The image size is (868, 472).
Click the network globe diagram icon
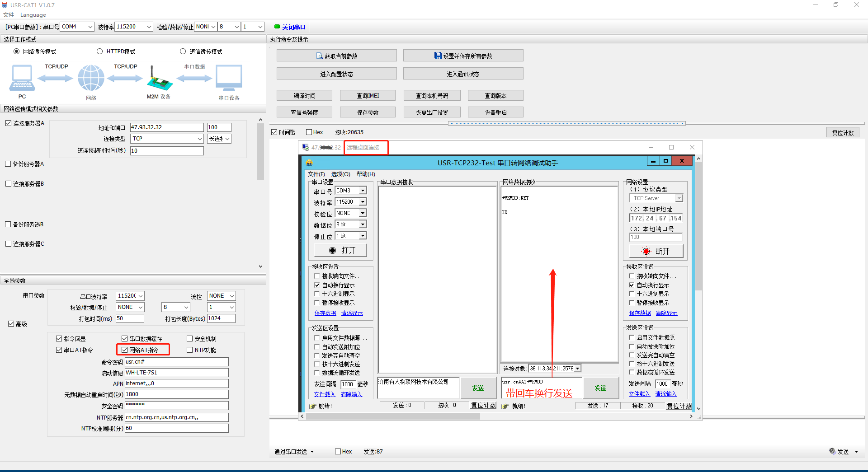tap(91, 78)
